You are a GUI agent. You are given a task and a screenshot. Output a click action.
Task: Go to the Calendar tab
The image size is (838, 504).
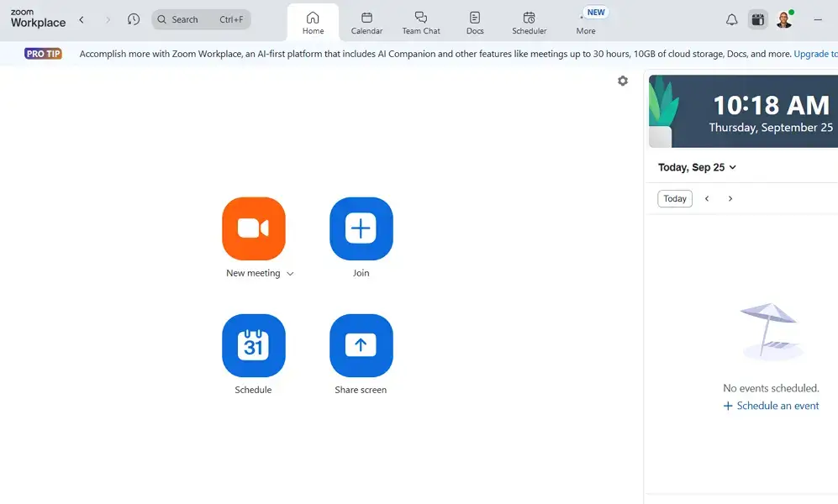click(x=366, y=21)
